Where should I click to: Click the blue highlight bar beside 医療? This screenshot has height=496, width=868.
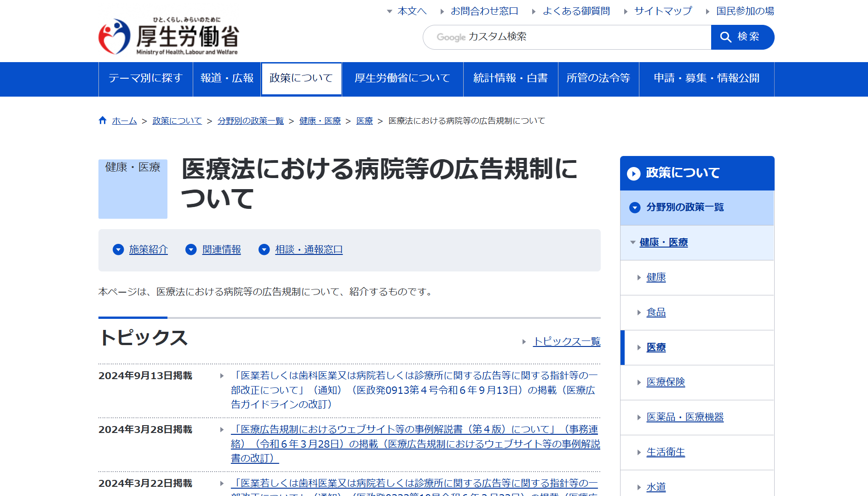tap(623, 348)
